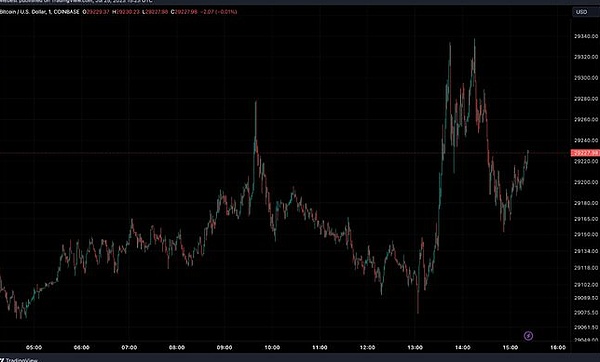Image resolution: width=600 pixels, height=362 pixels.
Task: Click the TradingView logo icon
Action: [2, 360]
